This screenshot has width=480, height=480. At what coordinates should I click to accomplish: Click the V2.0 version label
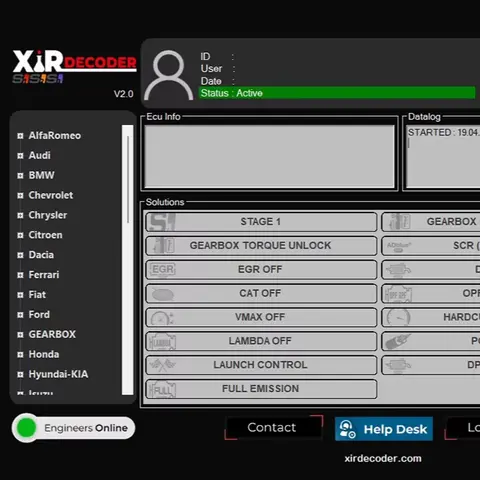point(124,94)
